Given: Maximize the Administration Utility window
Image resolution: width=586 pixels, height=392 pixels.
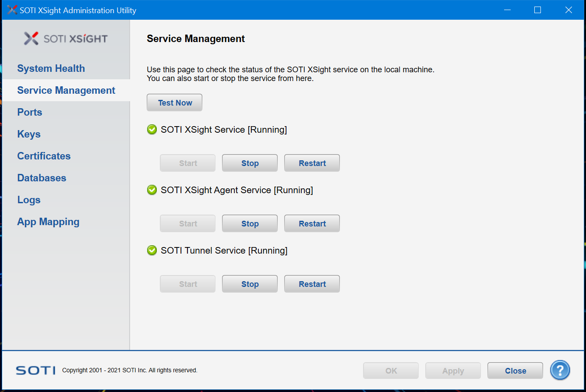Looking at the screenshot, I should 537,10.
